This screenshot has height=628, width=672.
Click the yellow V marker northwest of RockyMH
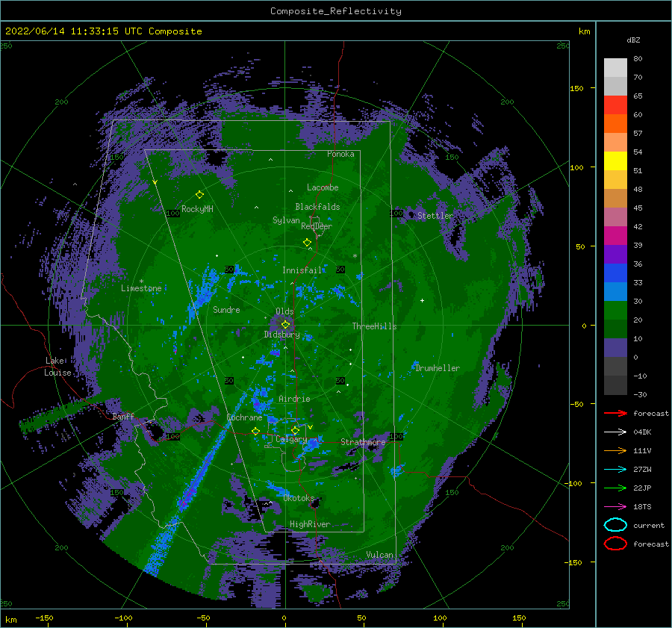tap(155, 183)
